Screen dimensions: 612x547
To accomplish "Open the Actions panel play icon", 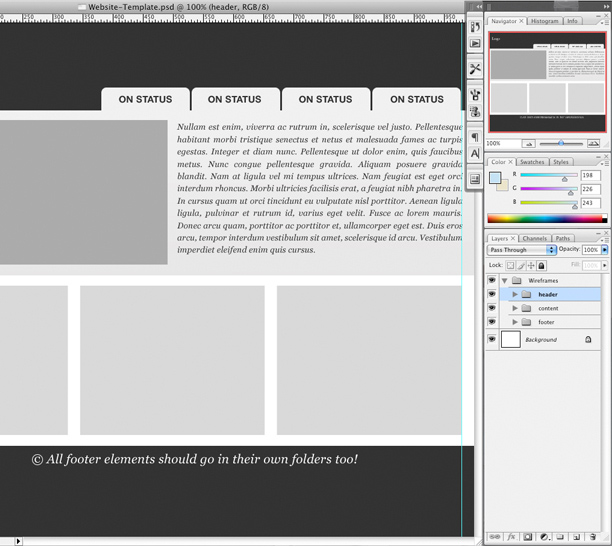I will coord(475,43).
